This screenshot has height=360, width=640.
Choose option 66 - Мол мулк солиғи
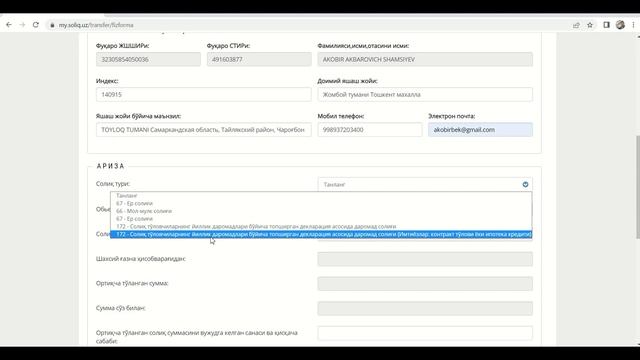point(321,211)
